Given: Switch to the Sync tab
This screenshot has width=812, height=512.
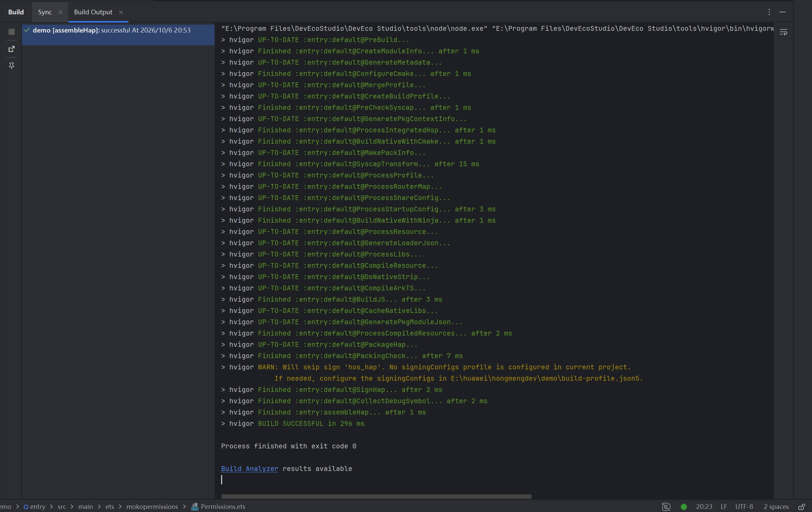Looking at the screenshot, I should (45, 12).
